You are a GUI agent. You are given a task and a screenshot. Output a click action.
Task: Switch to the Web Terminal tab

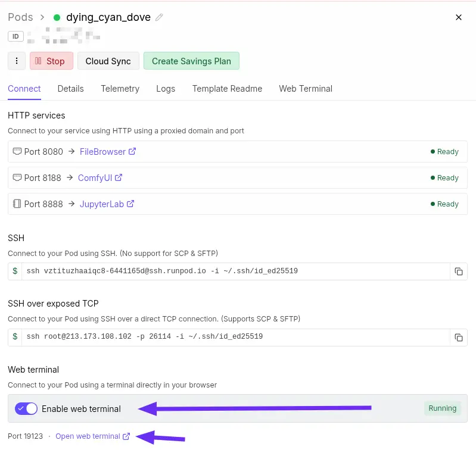(305, 89)
